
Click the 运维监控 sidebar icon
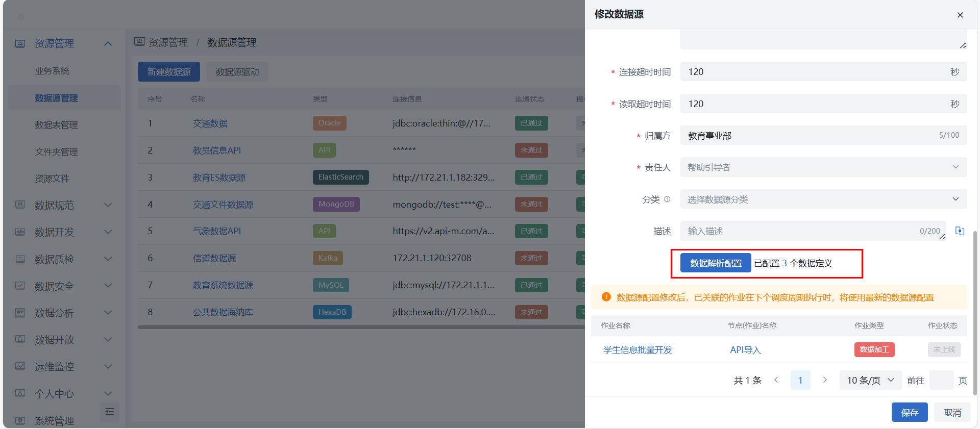pos(20,366)
